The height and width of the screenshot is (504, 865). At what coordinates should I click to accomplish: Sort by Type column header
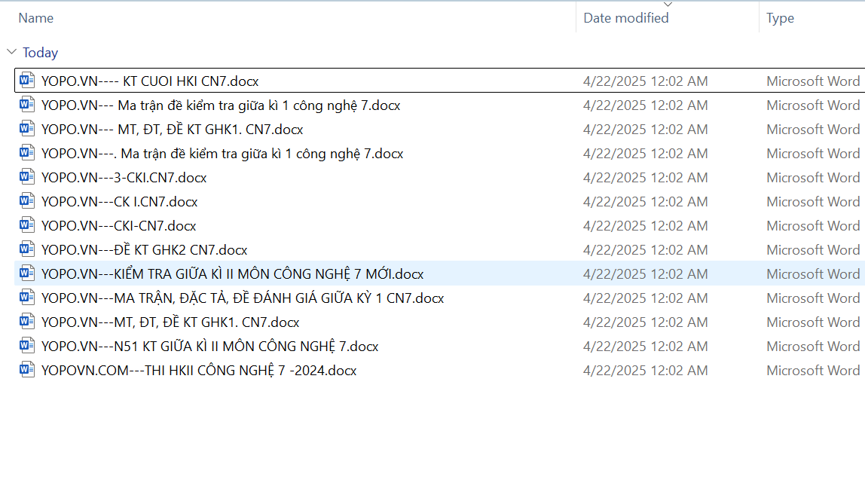coord(780,18)
